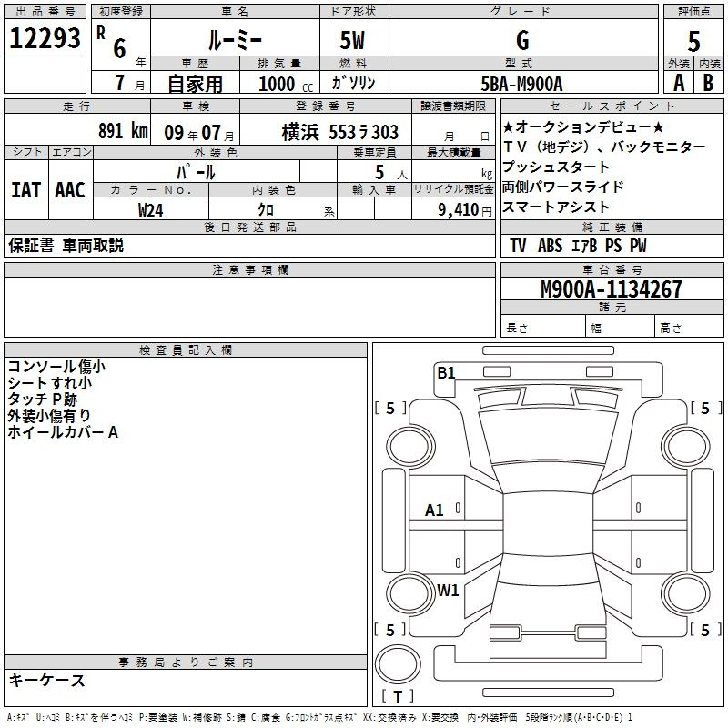The height and width of the screenshot is (728, 728).
Task: Click the 譲渡書類期限 header
Action: click(453, 106)
